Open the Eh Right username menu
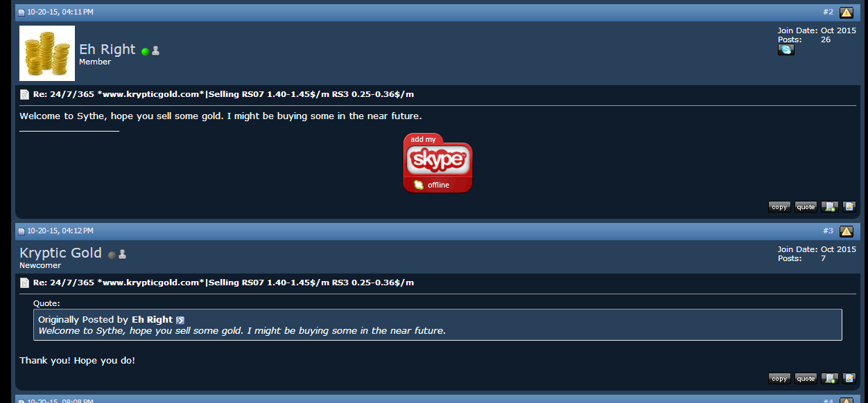The height and width of the screenshot is (403, 868). (x=107, y=49)
